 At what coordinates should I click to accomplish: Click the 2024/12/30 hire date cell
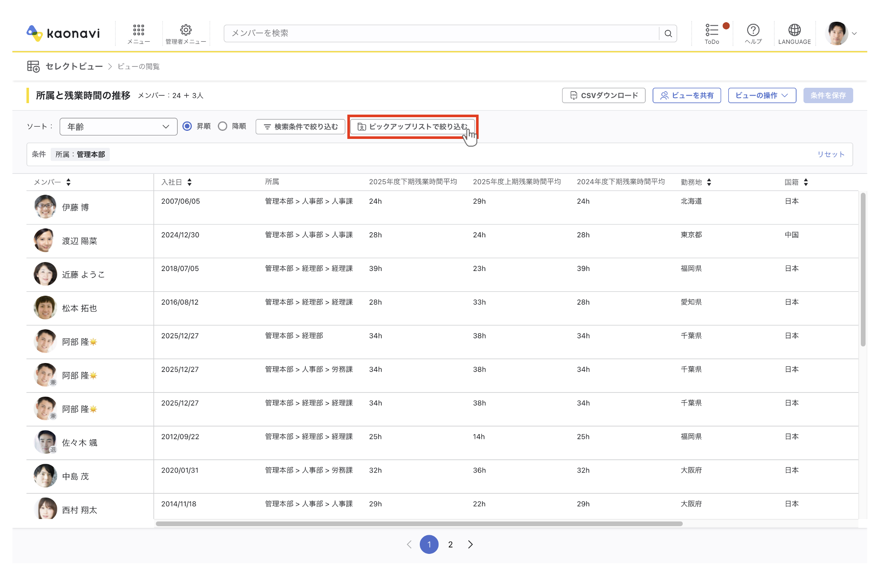pyautogui.click(x=180, y=235)
